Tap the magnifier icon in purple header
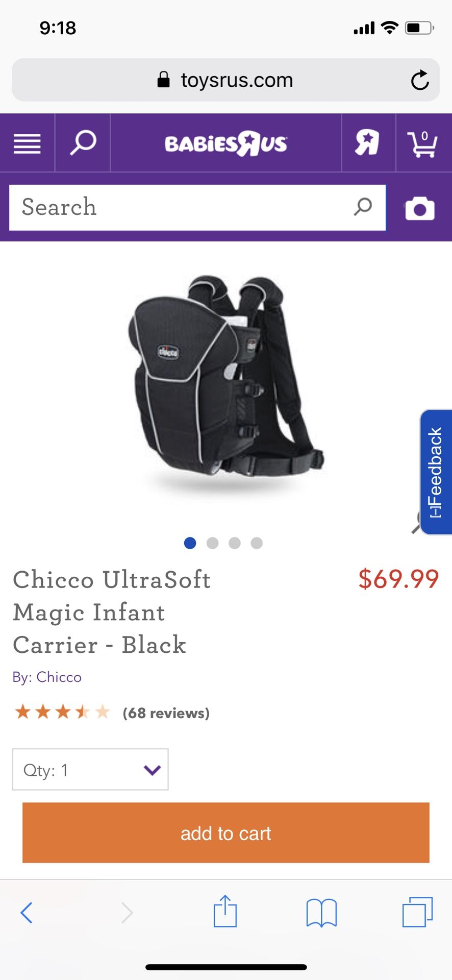Screen dimensions: 452x980 [83, 142]
